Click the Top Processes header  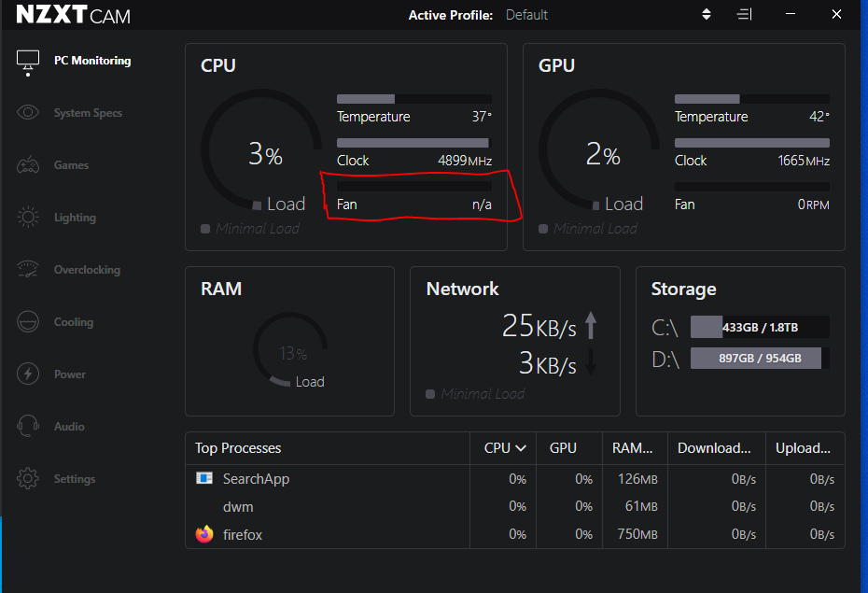click(238, 448)
